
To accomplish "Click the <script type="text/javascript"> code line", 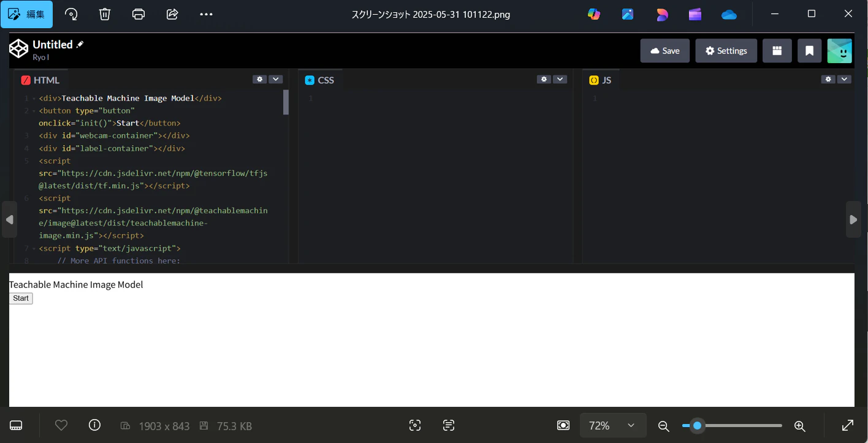I will tap(110, 248).
